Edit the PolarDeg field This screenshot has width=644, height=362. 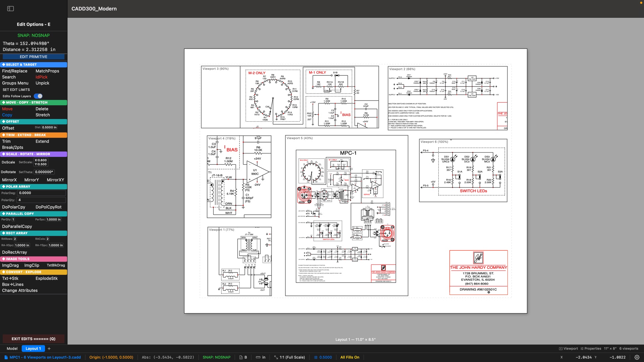(41, 193)
